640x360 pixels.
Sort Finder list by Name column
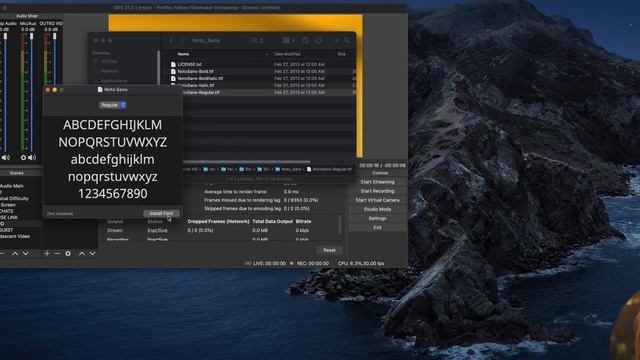pyautogui.click(x=183, y=54)
